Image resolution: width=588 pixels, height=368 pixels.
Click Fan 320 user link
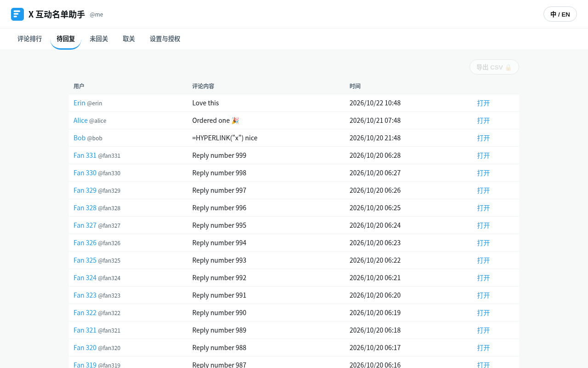click(x=85, y=348)
